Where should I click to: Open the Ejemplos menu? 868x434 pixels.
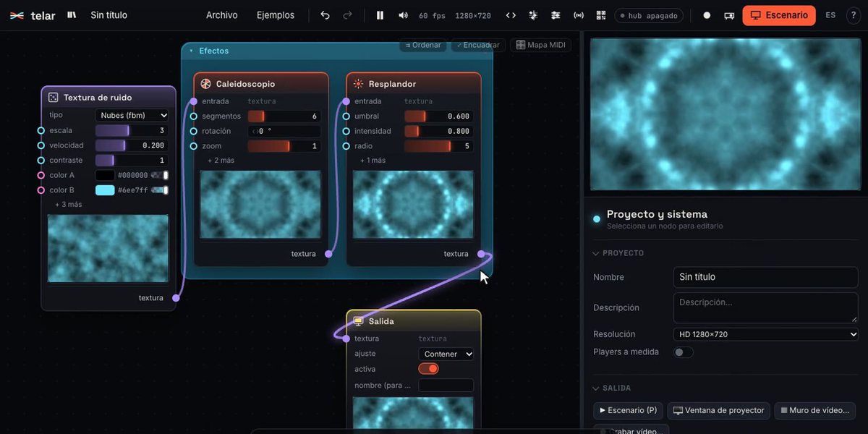[276, 15]
